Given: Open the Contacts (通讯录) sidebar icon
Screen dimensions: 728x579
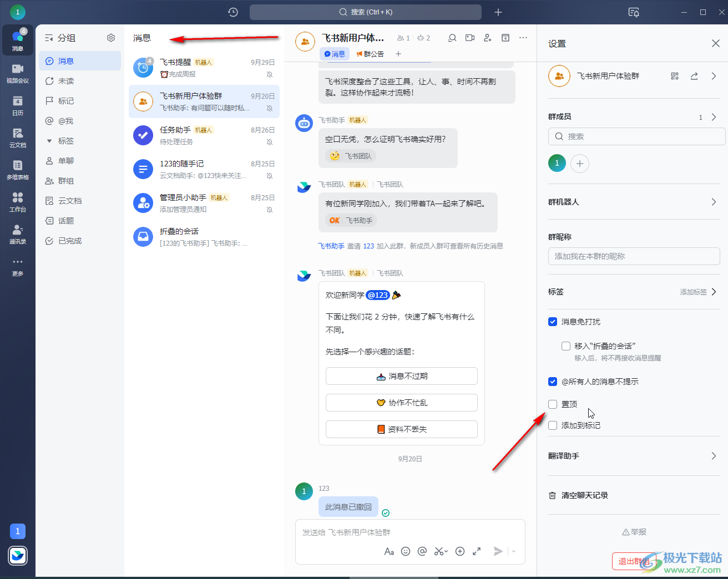Looking at the screenshot, I should tap(18, 233).
